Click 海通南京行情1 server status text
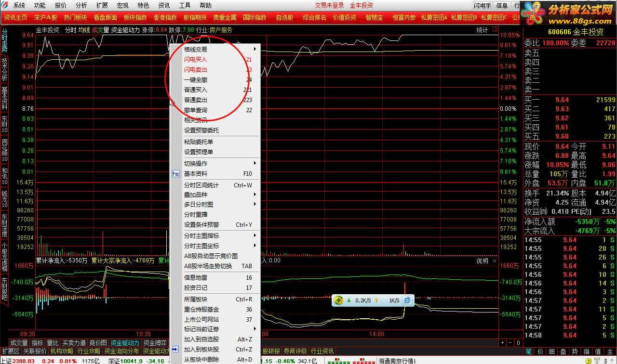Image resolution: width=617 pixels, height=364 pixels. [x=397, y=361]
